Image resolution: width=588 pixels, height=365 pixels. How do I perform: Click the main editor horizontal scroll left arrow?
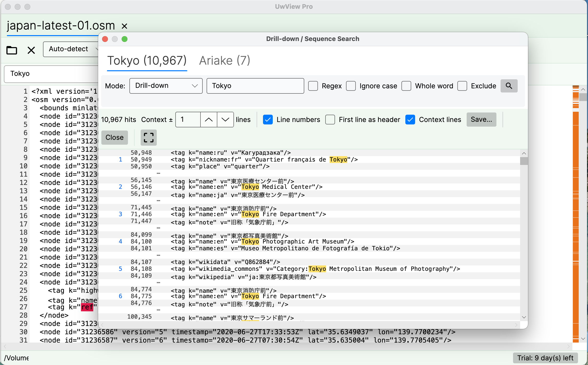click(x=5, y=346)
